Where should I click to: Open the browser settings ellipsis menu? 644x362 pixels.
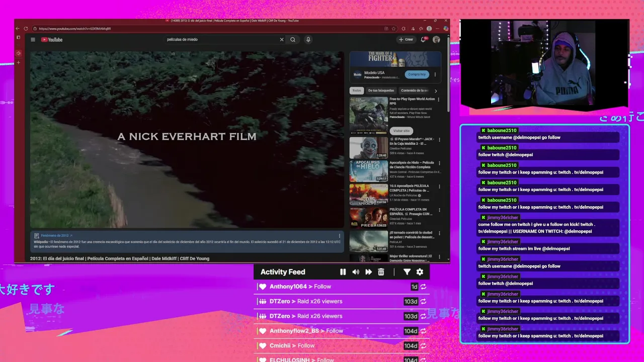(437, 29)
